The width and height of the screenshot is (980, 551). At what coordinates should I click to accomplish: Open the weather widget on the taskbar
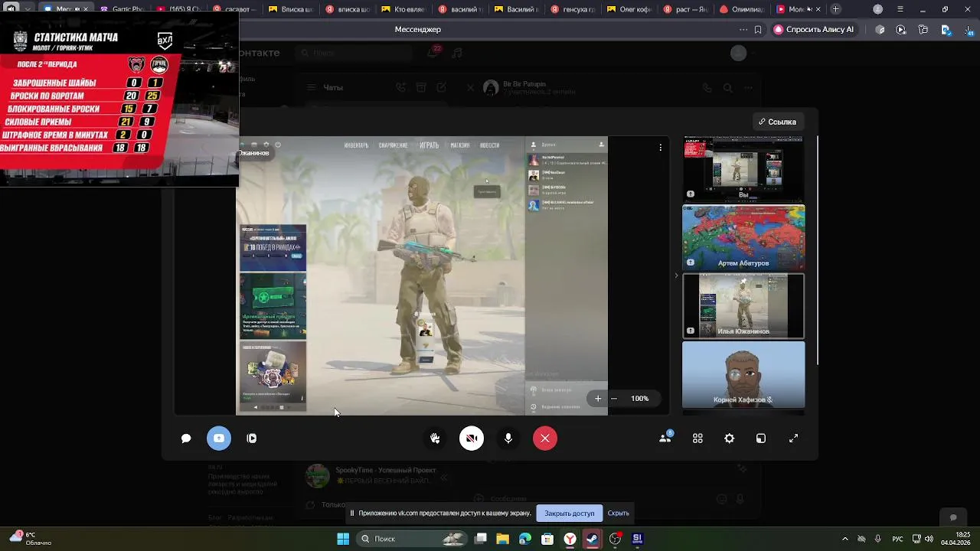pyautogui.click(x=31, y=539)
